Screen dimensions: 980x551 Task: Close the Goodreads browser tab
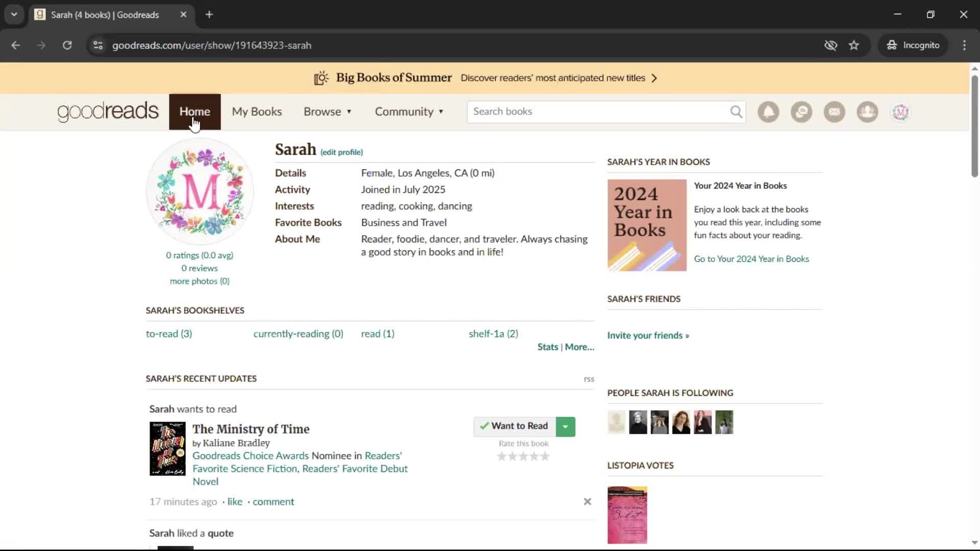pyautogui.click(x=183, y=14)
